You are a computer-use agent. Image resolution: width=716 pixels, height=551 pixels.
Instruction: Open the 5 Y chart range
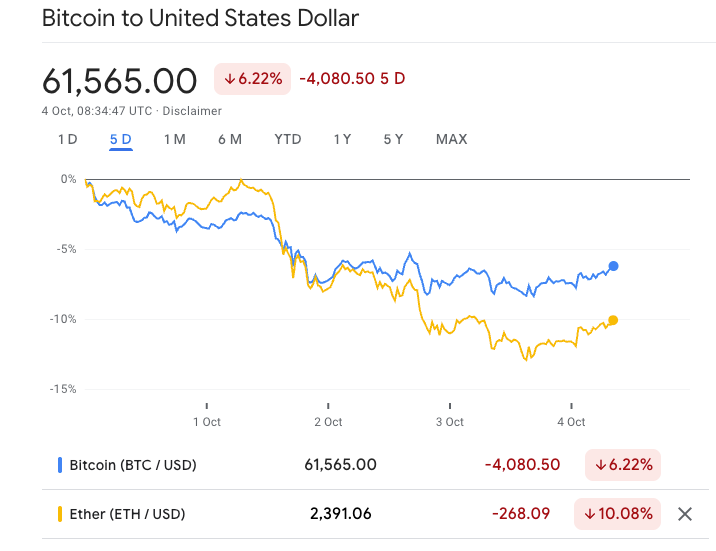(x=393, y=139)
